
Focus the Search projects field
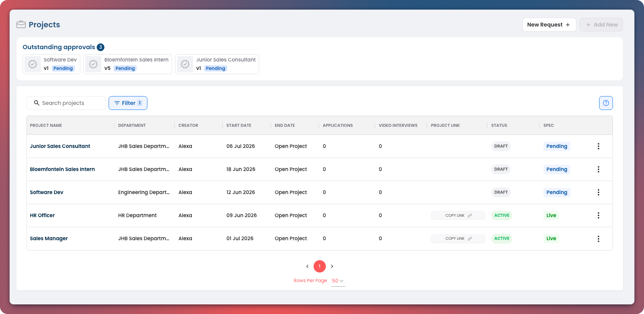tap(66, 103)
